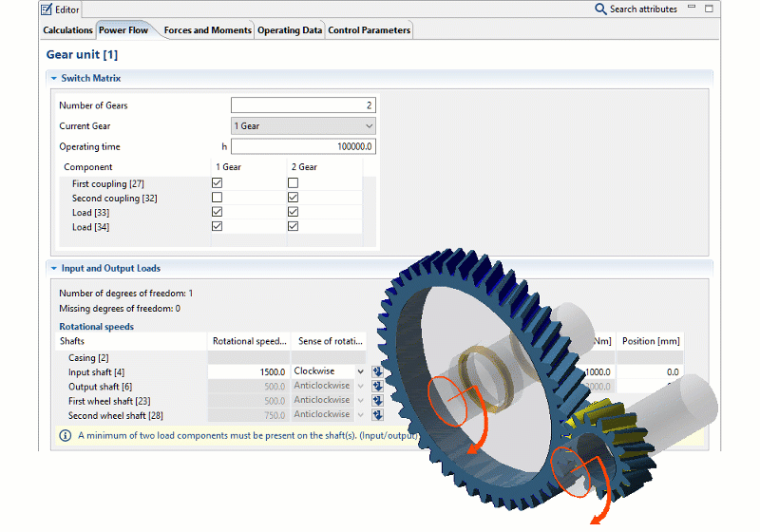
Task: Click the arrow icon in First wheel shaft row
Action: pyautogui.click(x=377, y=401)
